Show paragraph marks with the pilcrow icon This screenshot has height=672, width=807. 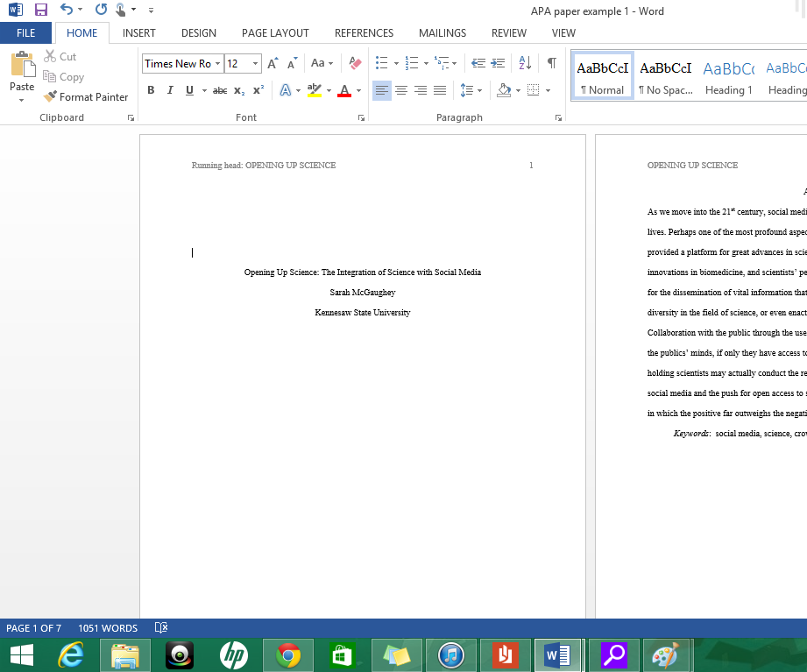coord(551,63)
